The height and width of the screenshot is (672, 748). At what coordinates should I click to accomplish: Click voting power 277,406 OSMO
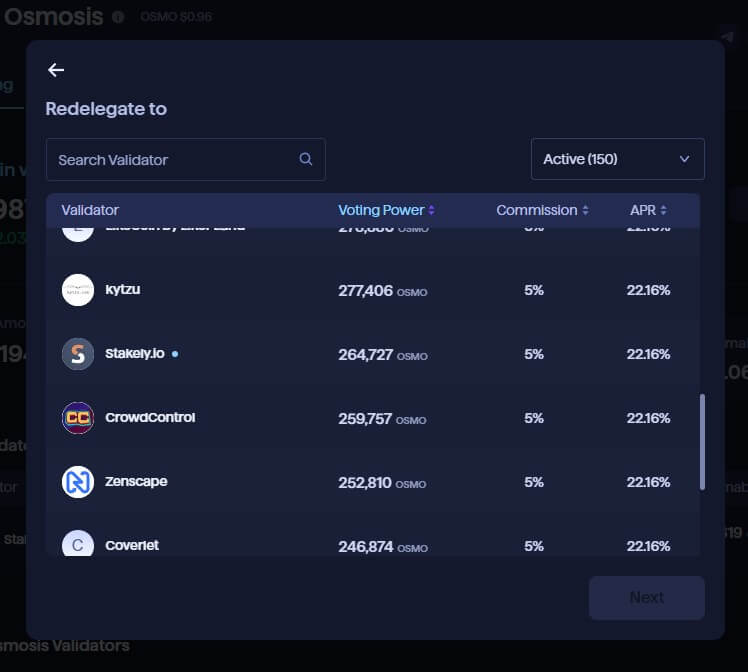pyautogui.click(x=383, y=290)
